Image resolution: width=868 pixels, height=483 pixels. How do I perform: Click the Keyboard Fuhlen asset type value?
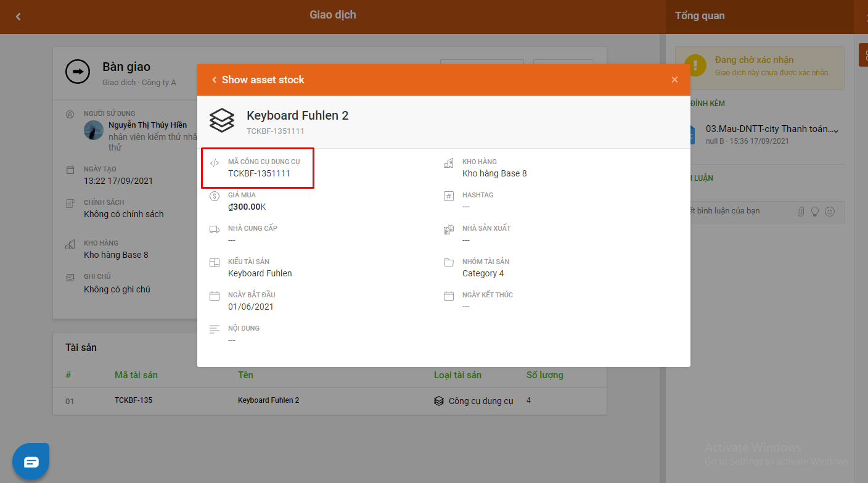pos(260,273)
